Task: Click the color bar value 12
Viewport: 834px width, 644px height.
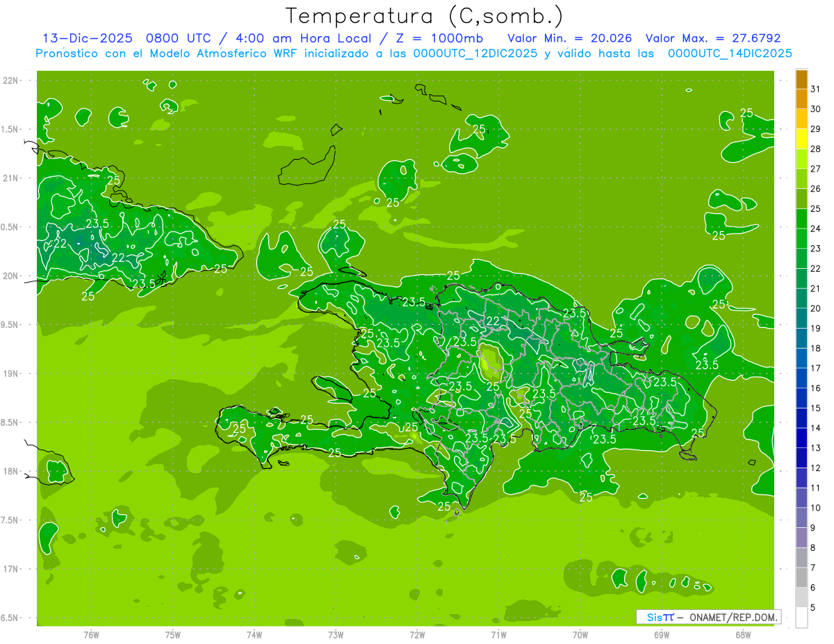Action: coord(815,468)
